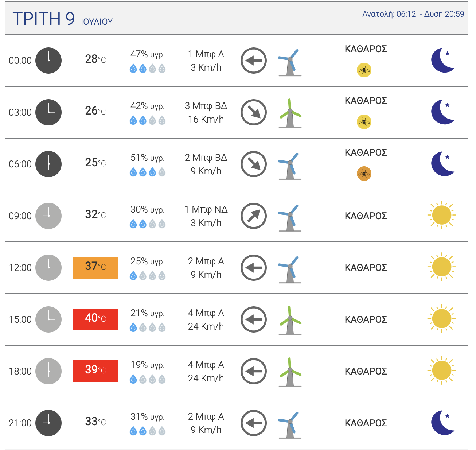Click the west wind arrow at 21:00
476x450 pixels.
pos(254,423)
